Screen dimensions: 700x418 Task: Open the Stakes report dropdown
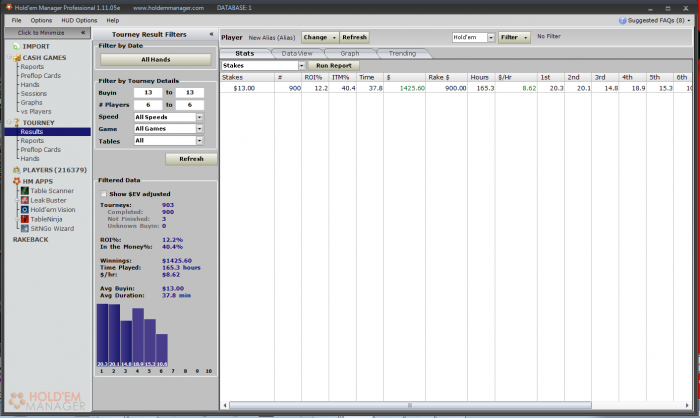[301, 66]
